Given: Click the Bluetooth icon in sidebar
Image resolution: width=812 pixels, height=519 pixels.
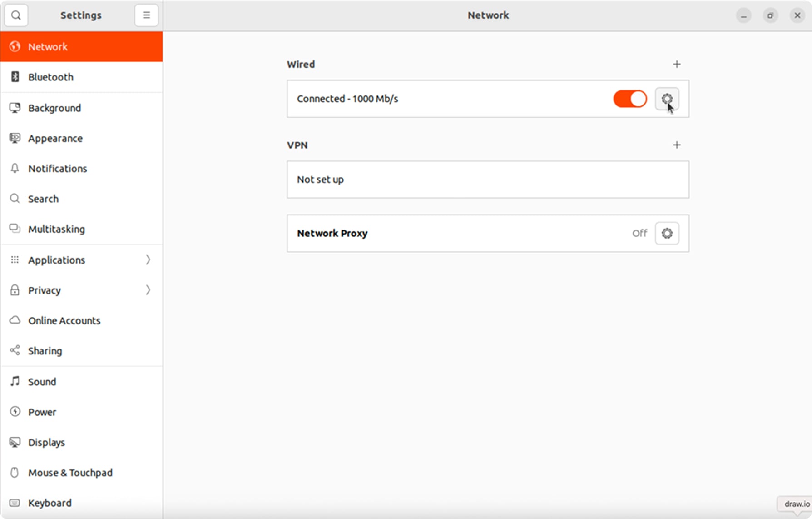Looking at the screenshot, I should [x=15, y=77].
